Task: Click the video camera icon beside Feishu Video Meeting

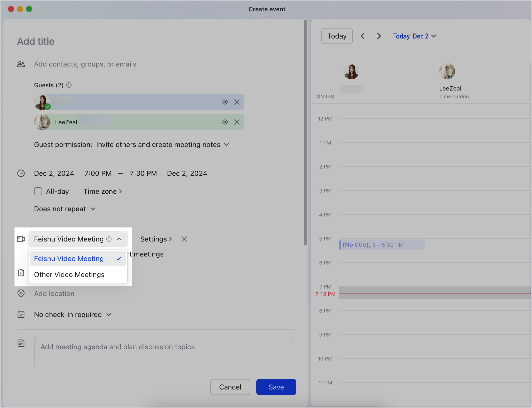Action: click(21, 239)
